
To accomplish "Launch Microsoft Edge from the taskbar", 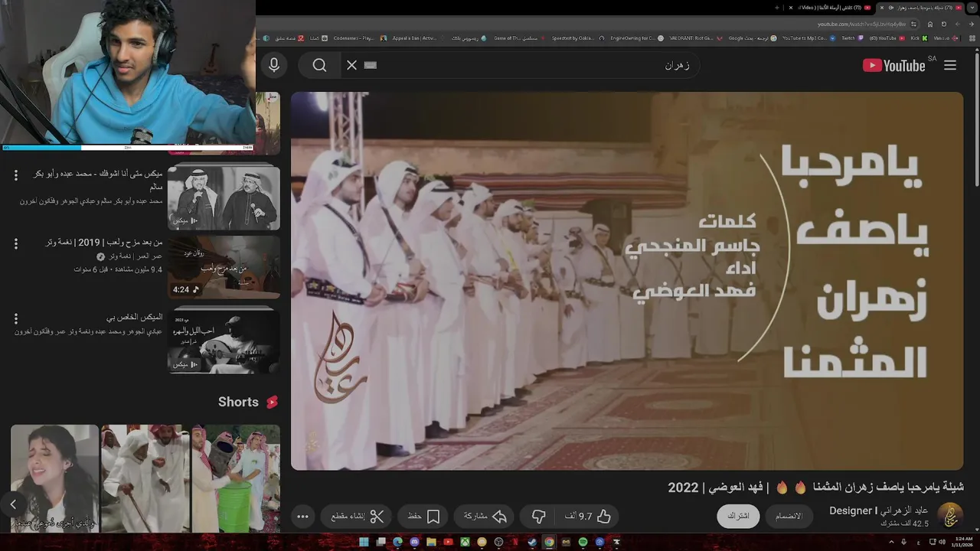I will (397, 542).
